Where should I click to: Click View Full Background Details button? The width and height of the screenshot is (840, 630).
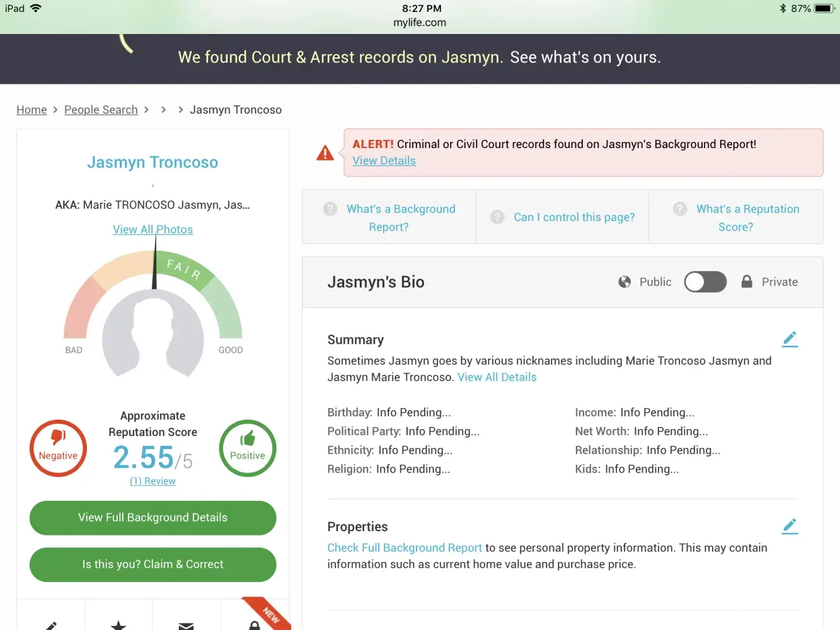click(x=152, y=518)
